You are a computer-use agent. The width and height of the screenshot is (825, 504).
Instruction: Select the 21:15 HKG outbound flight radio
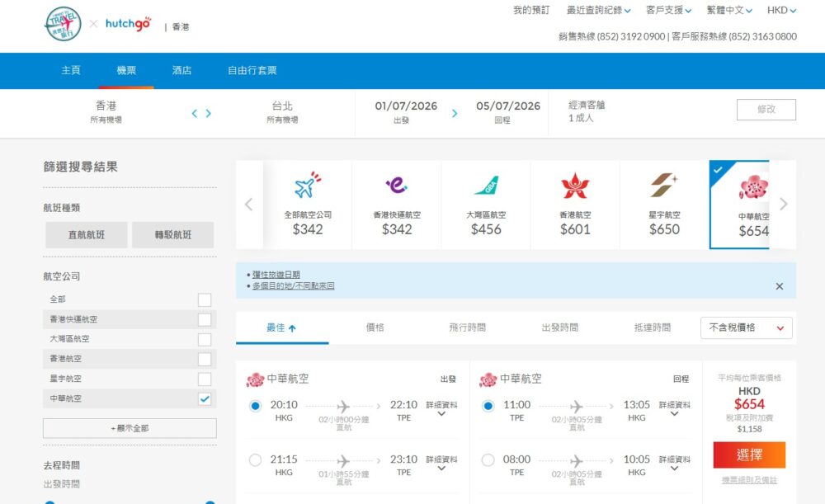click(255, 460)
